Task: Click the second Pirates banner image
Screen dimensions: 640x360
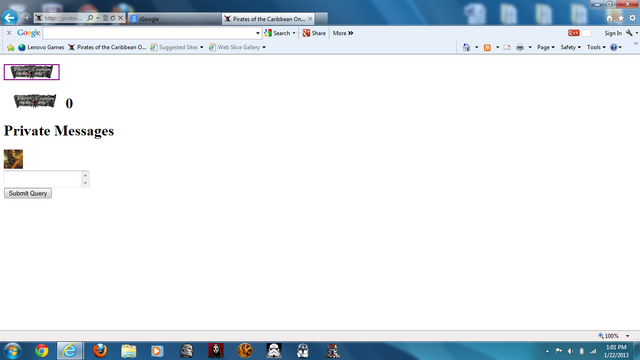Action: pos(35,101)
